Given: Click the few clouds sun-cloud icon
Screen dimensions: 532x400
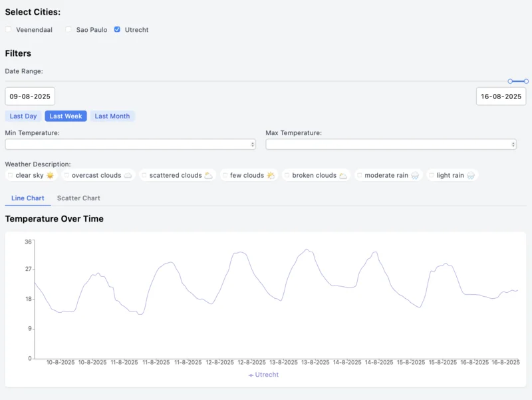Looking at the screenshot, I should coord(271,176).
